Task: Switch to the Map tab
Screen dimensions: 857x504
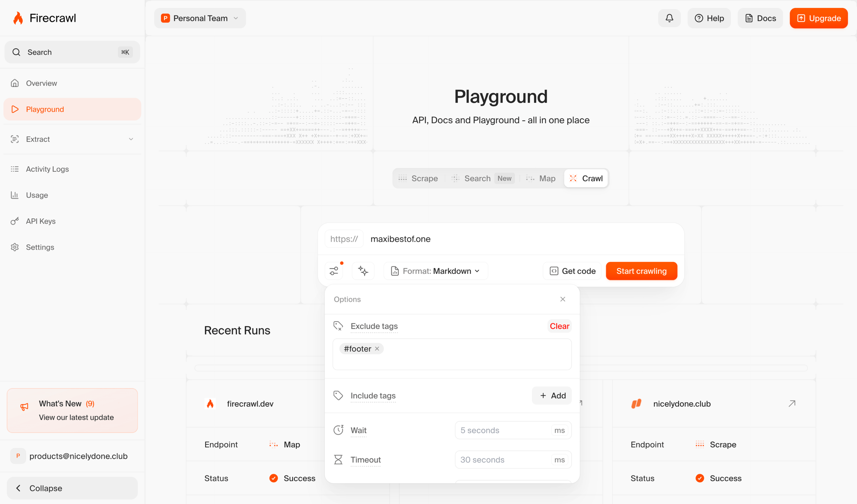Action: point(541,178)
